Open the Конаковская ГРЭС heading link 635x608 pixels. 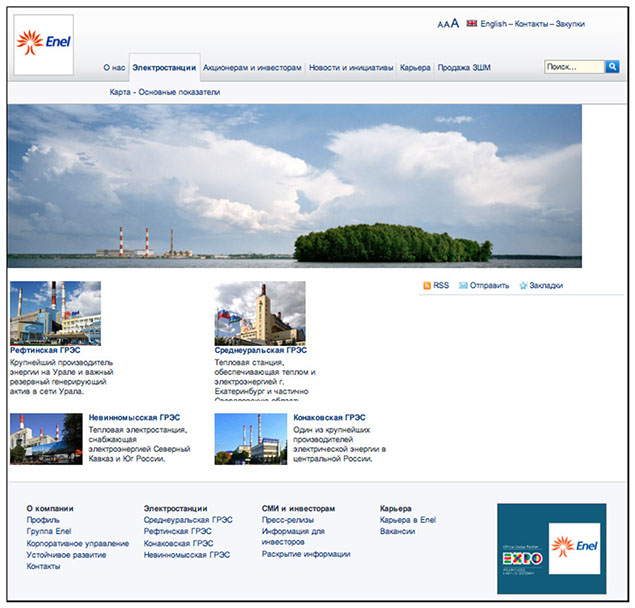tap(329, 417)
